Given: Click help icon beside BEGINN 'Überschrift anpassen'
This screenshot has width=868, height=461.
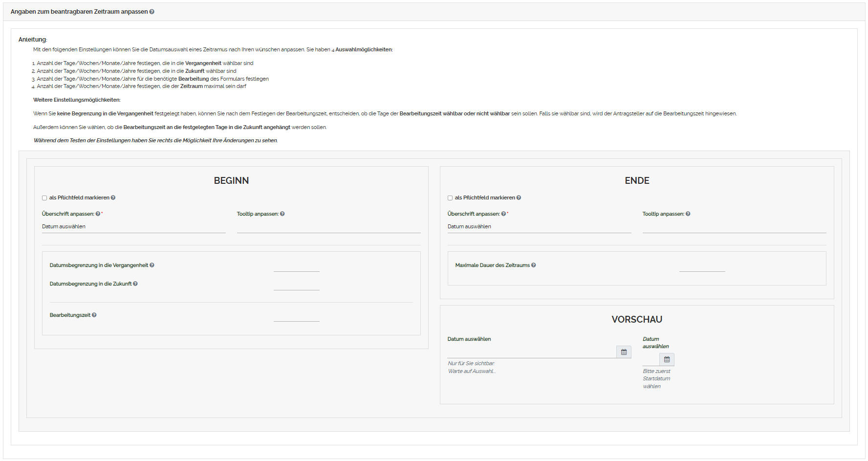Looking at the screenshot, I should [x=98, y=214].
